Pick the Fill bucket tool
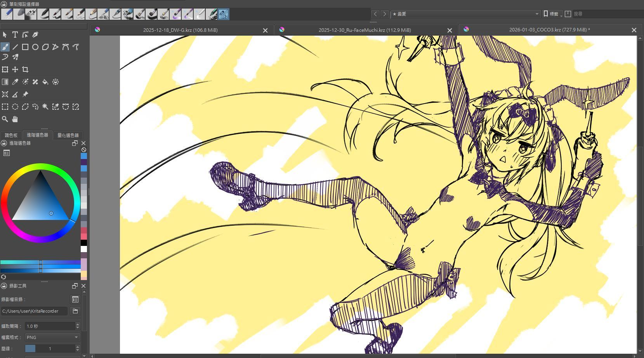 tap(45, 82)
